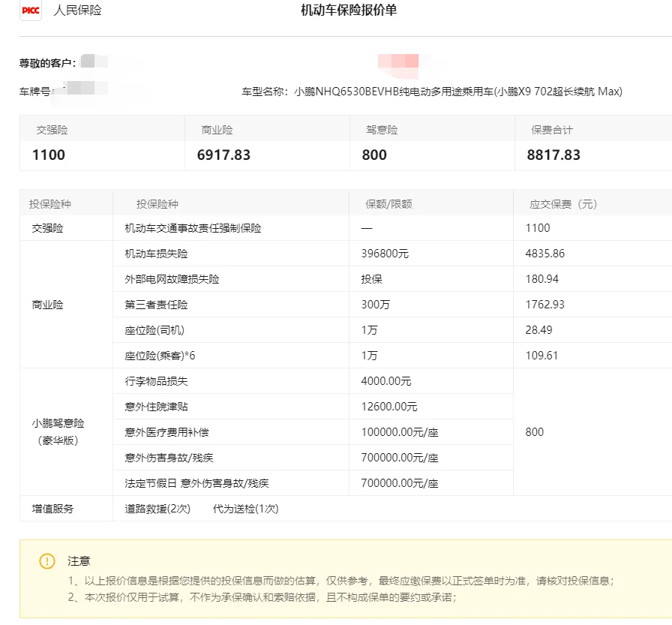Click the 商业险 label in the summary card
Image resolution: width=672 pixels, height=625 pixels.
217,130
